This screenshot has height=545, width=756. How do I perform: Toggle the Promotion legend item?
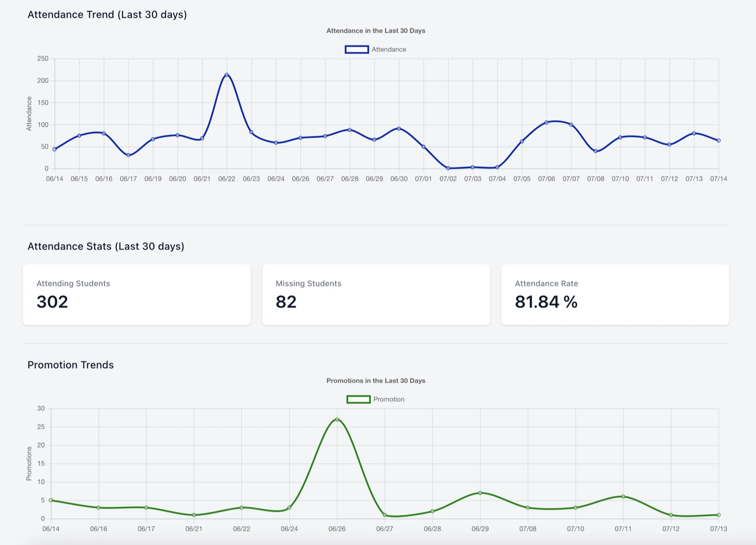(x=376, y=399)
